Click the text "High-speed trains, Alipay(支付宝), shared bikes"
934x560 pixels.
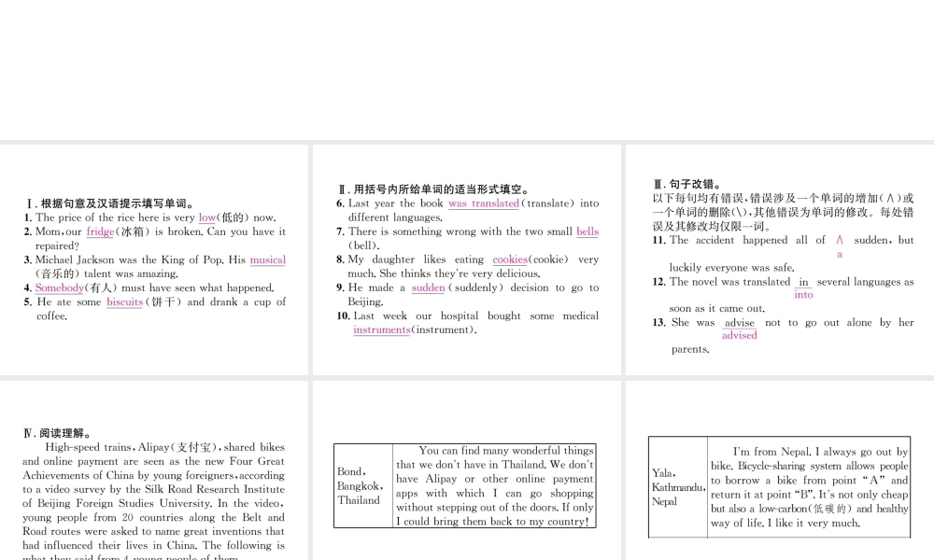(165, 447)
